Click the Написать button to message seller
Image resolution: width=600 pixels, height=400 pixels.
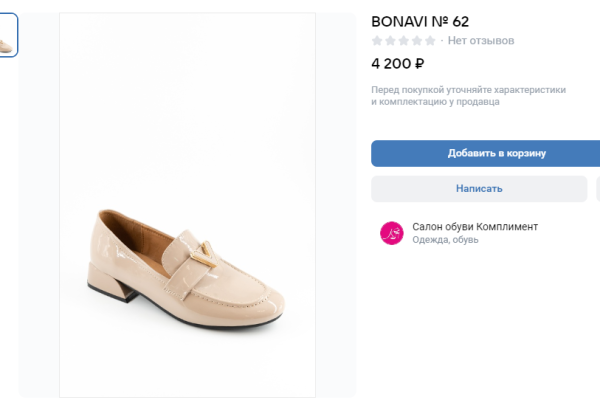pyautogui.click(x=479, y=188)
